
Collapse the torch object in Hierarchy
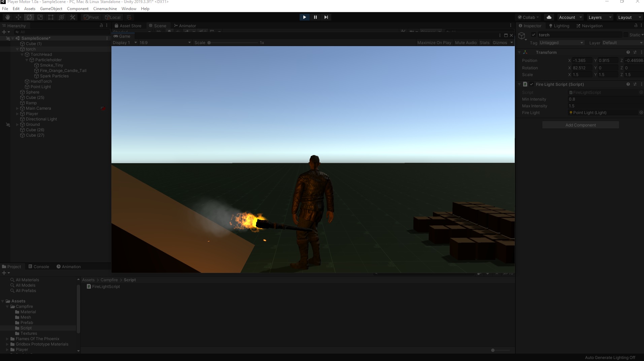pyautogui.click(x=18, y=49)
